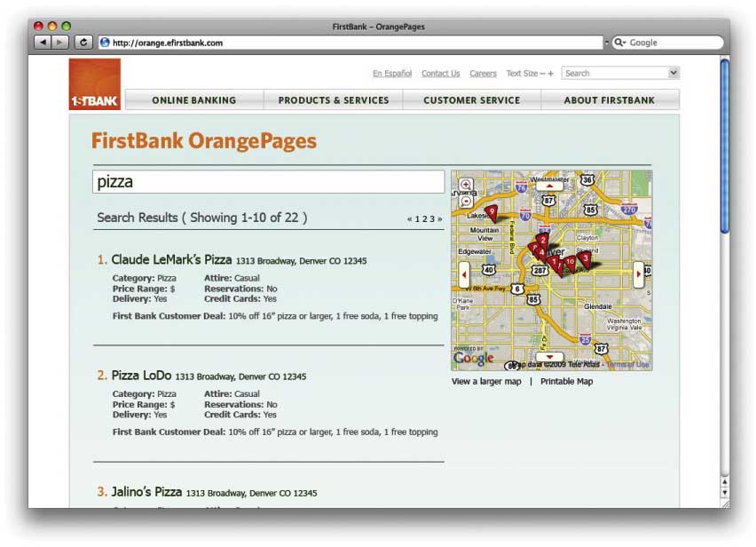This screenshot has height=547, width=756.
Task: Open Claude LeMark's Pizza listing
Action: coord(171,259)
